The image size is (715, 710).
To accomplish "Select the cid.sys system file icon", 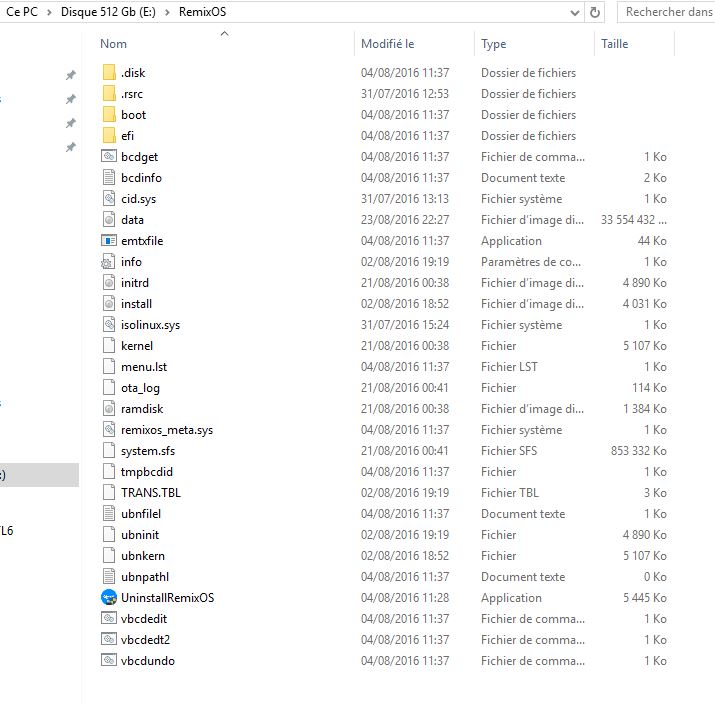I will click(109, 198).
